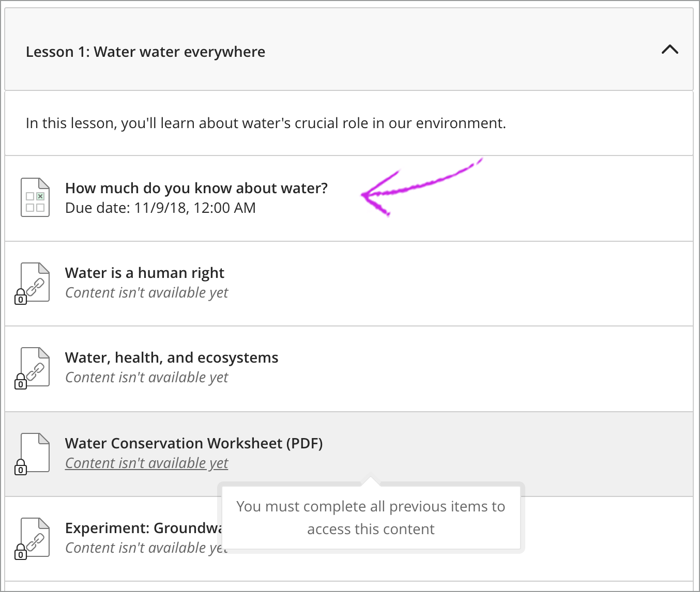Image resolution: width=700 pixels, height=592 pixels.
Task: Click locked link icon for Water, health, and ecosystems
Action: [33, 368]
